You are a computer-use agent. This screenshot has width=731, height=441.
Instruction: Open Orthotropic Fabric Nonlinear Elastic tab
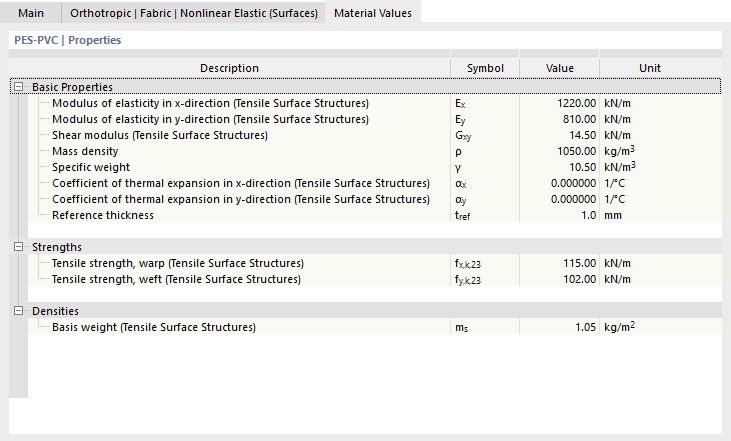pos(193,13)
